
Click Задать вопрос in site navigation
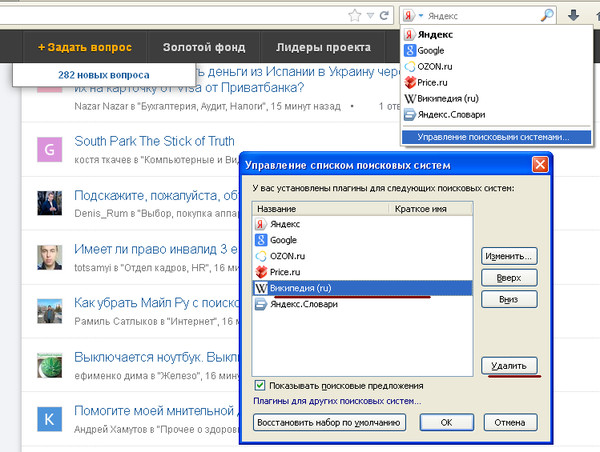[x=85, y=47]
